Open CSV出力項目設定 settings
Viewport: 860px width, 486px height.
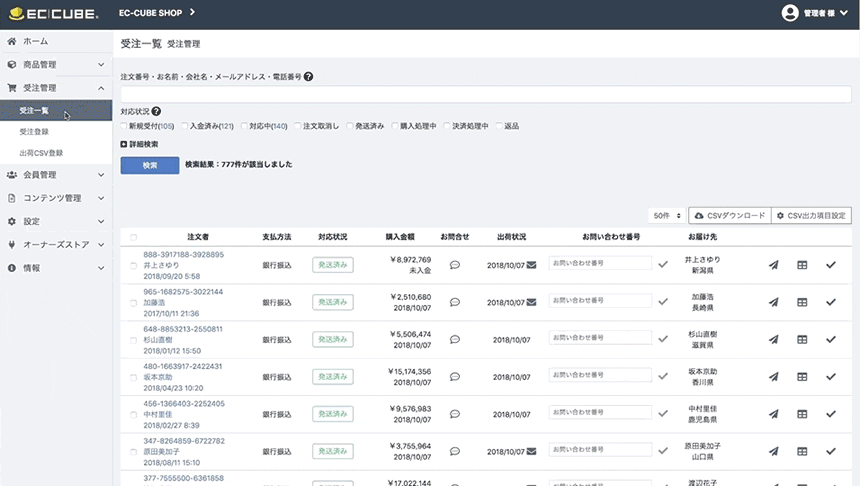[x=811, y=216]
